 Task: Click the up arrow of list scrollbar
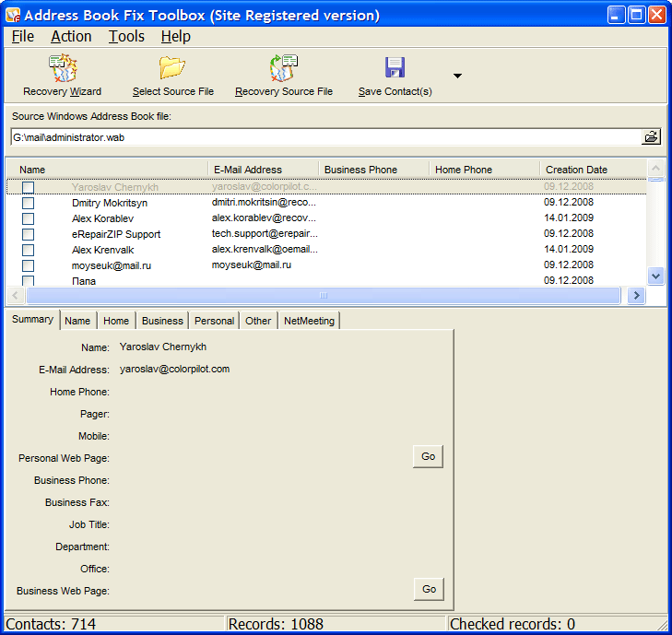point(655,168)
